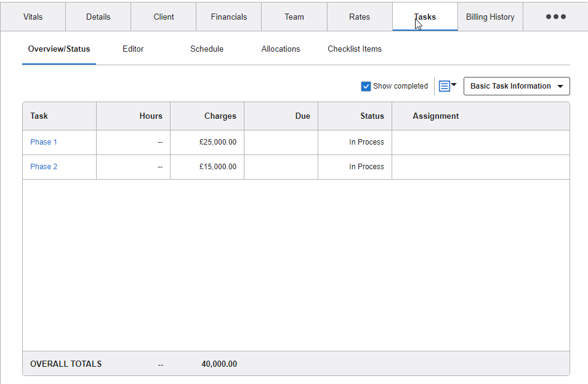Click the Assignment column header
This screenshot has width=588, height=384.
click(x=481, y=116)
